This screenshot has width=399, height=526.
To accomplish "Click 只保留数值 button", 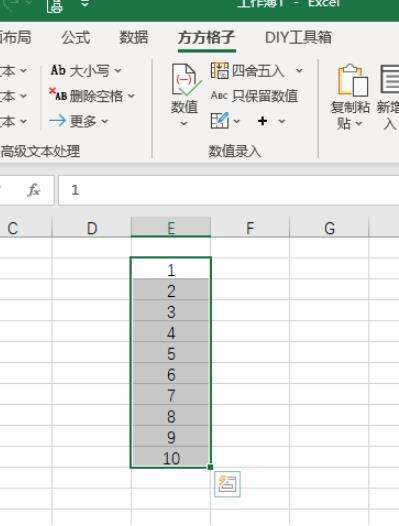I will 254,96.
